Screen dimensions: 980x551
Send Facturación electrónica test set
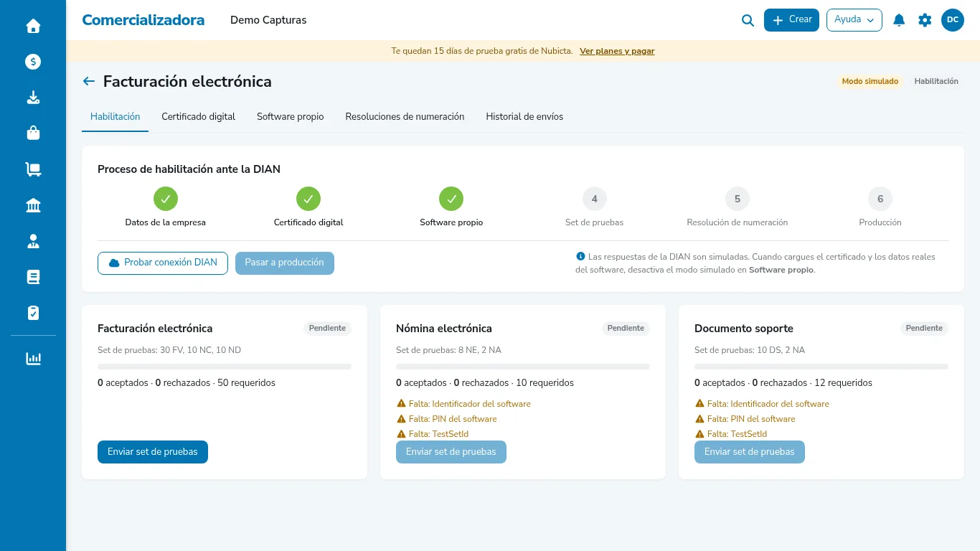click(x=153, y=452)
